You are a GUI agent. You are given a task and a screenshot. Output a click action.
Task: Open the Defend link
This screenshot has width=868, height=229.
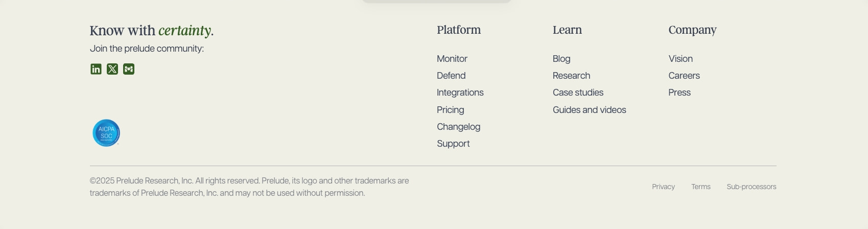(451, 76)
